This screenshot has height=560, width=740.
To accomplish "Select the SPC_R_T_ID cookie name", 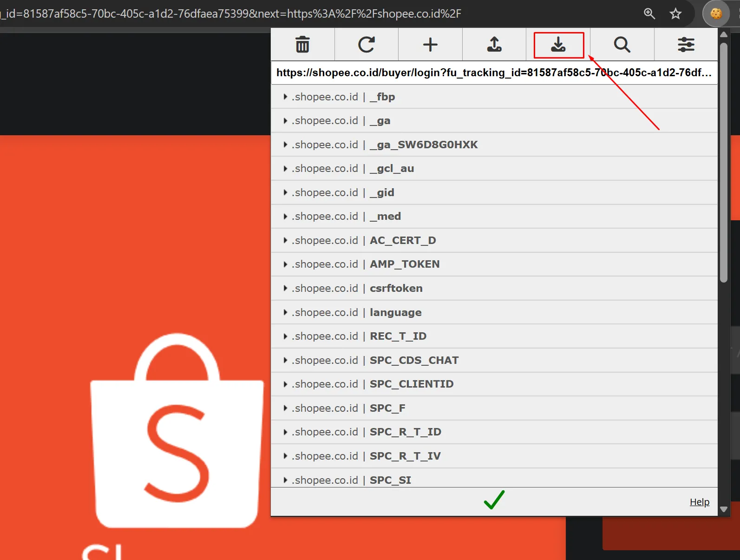I will (406, 432).
